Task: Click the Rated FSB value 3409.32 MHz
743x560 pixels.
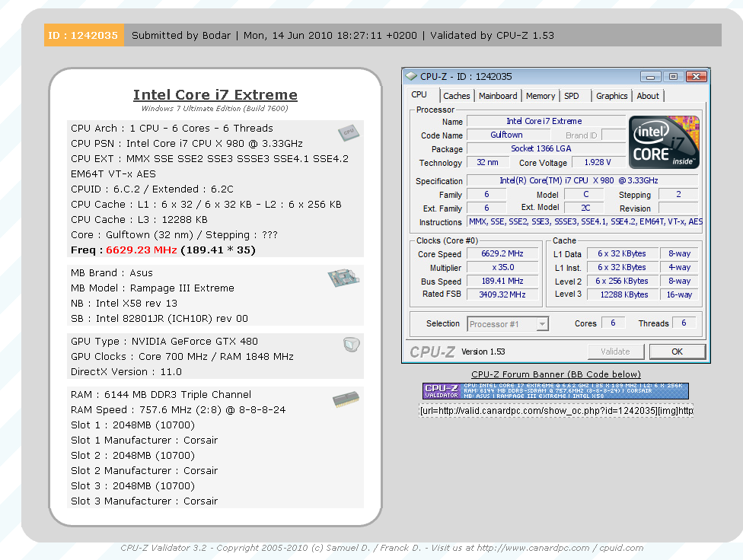Action: coord(502,294)
